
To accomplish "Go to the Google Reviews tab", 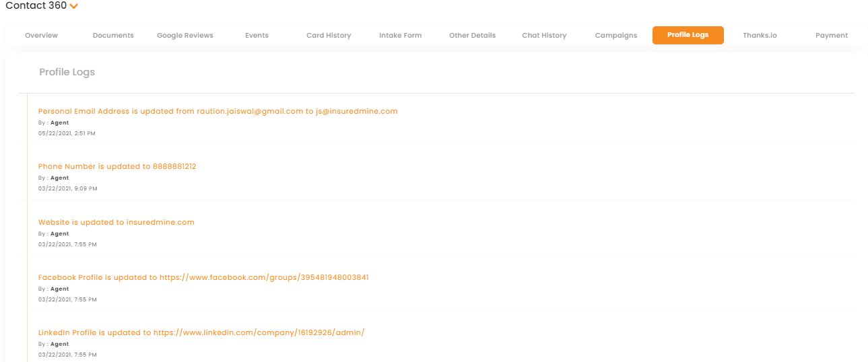I will (185, 36).
